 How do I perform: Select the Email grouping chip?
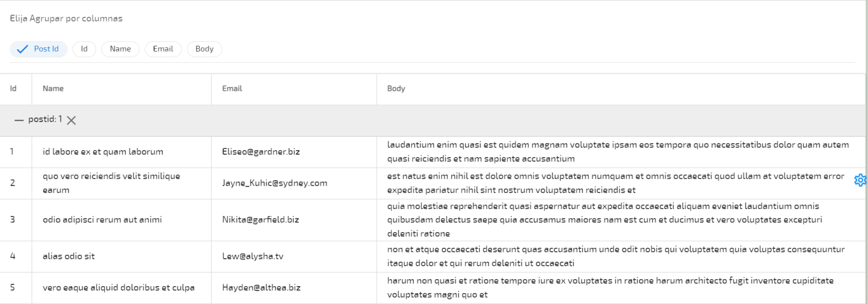163,49
